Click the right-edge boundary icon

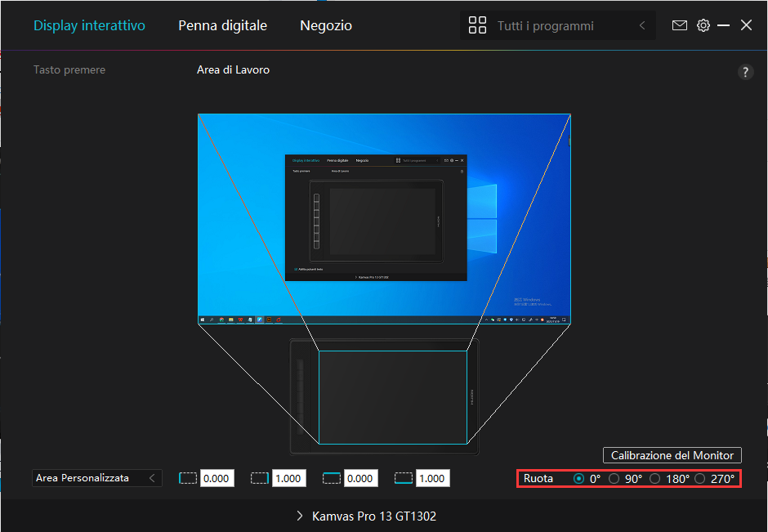click(260, 478)
